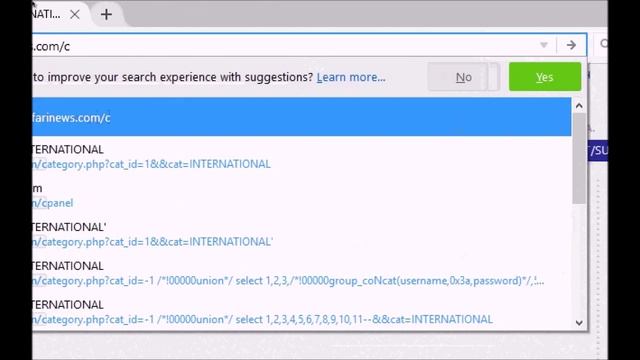Click the suggestions list scroll down arrow
The height and width of the screenshot is (360, 640).
[x=579, y=323]
